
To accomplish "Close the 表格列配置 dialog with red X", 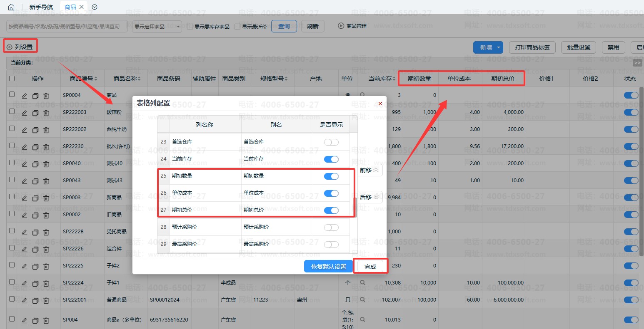I will coord(380,104).
